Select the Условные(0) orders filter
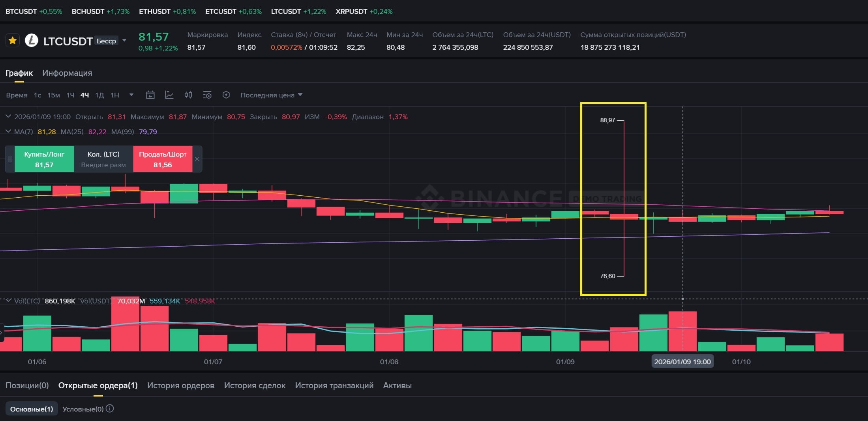Screen dimensions: 868x421 (x=83, y=409)
